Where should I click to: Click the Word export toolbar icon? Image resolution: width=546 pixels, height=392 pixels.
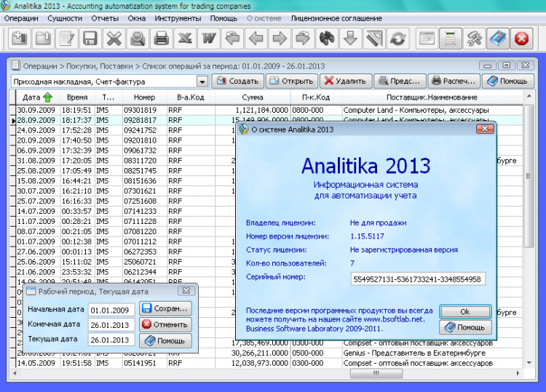coord(209,39)
